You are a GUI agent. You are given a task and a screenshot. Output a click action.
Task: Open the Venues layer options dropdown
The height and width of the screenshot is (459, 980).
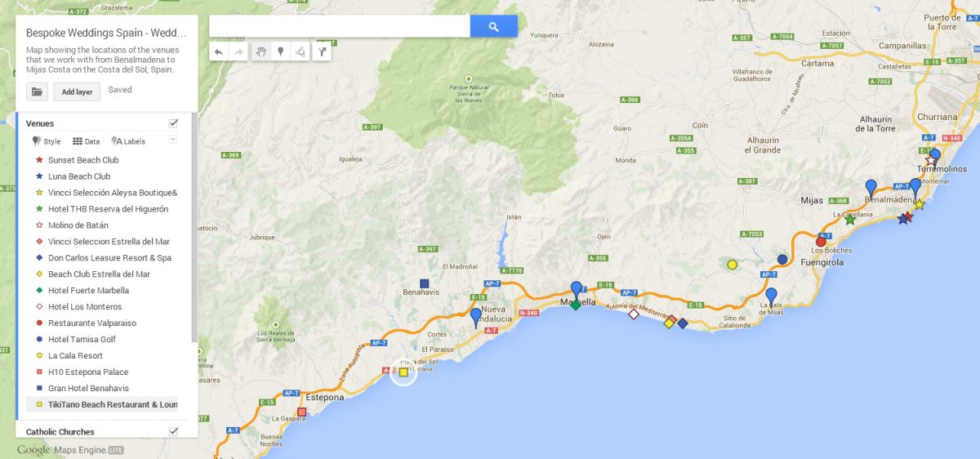coord(172,140)
